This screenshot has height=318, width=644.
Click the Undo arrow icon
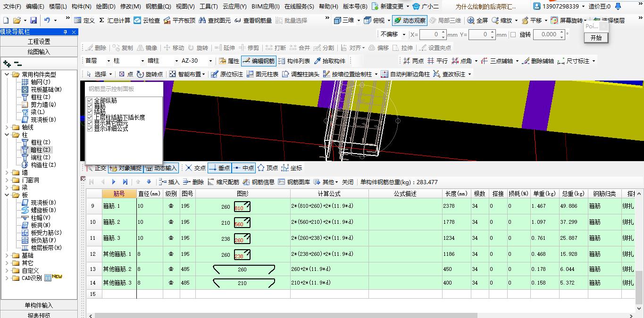pyautogui.click(x=47, y=21)
